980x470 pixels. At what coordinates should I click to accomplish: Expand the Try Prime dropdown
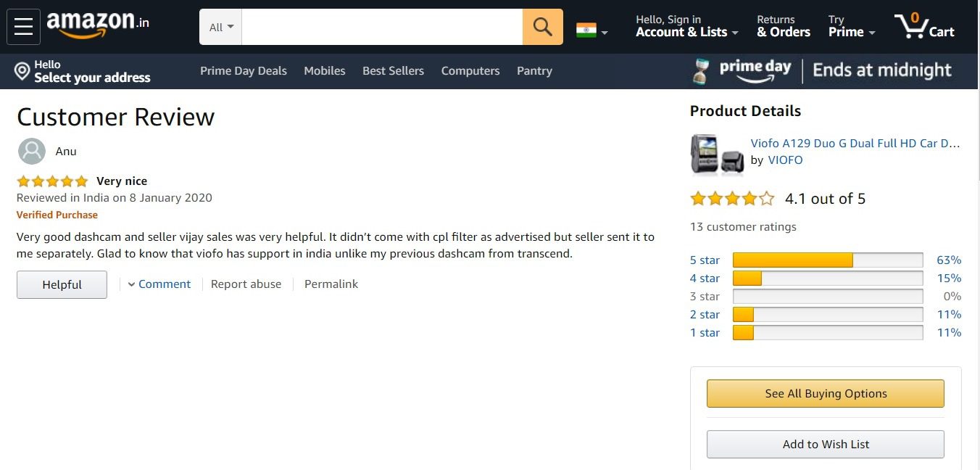[x=852, y=32]
